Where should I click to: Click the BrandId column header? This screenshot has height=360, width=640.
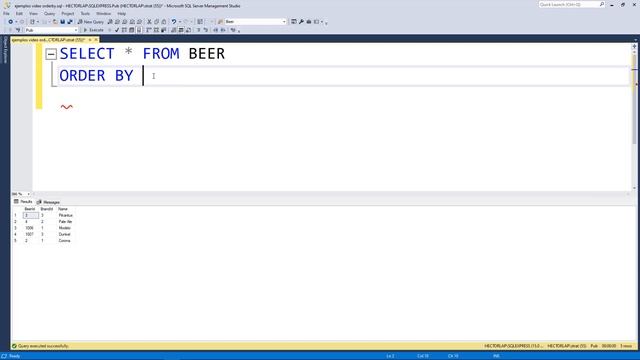click(47, 209)
